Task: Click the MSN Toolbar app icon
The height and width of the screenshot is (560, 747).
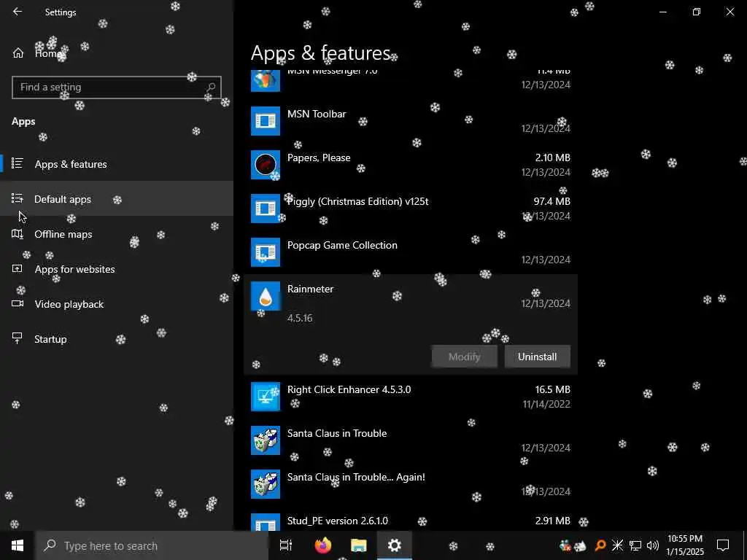Action: pyautogui.click(x=266, y=121)
